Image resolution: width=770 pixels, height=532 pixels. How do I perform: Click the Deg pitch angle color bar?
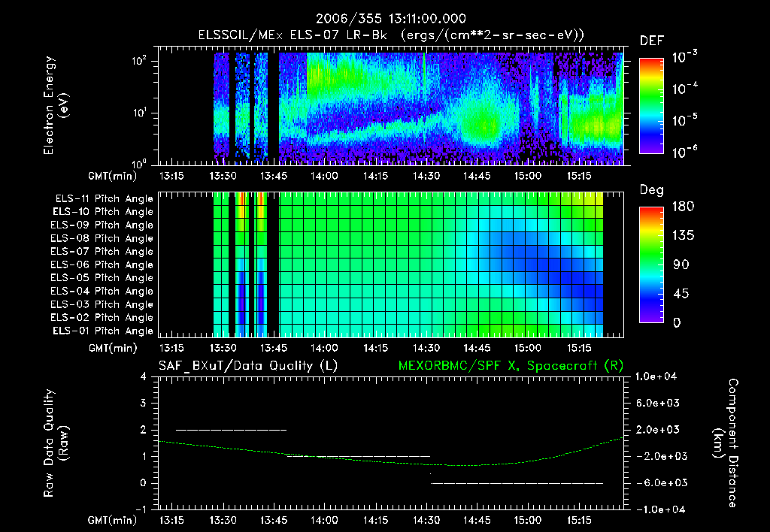pos(651,265)
